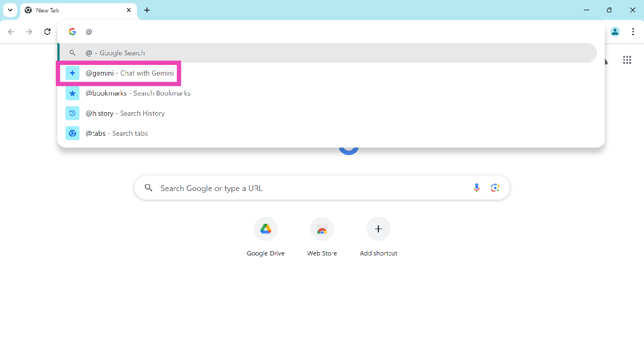Open a new tab with plus button

(147, 10)
